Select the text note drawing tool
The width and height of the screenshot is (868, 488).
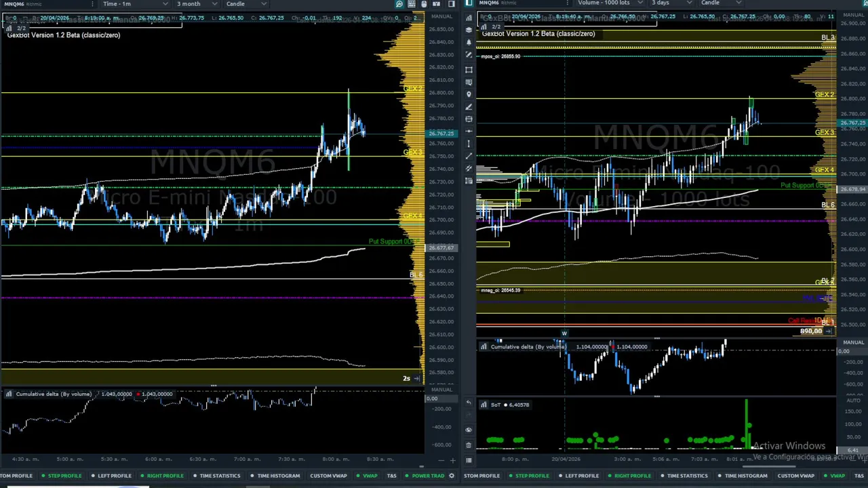(x=469, y=81)
